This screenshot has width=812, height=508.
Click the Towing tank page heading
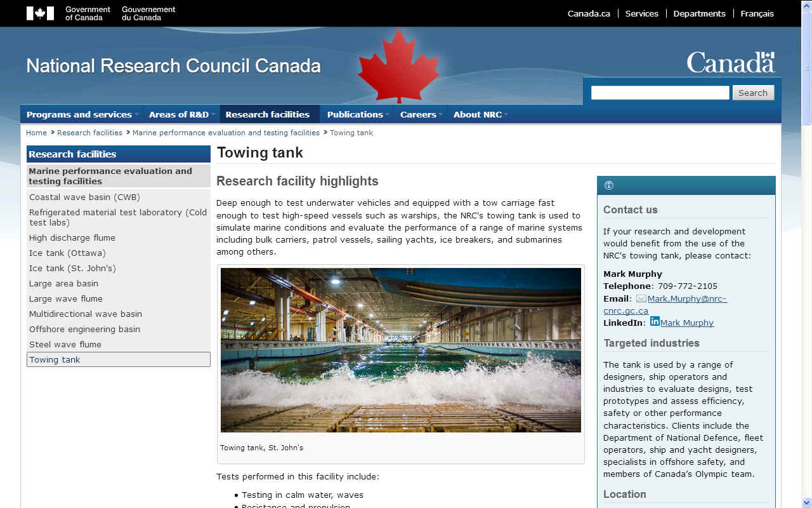click(260, 153)
